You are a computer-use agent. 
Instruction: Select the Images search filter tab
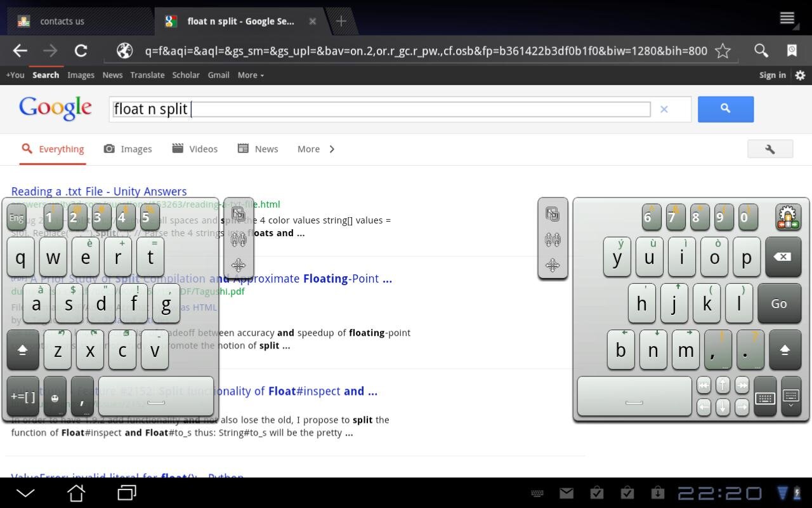[x=128, y=149]
